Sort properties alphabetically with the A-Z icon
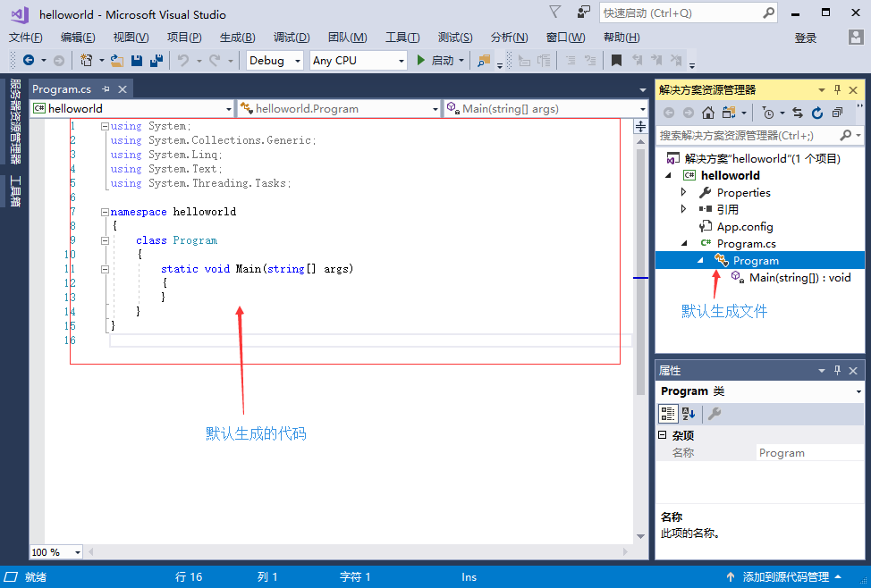The height and width of the screenshot is (588, 871). pos(688,414)
